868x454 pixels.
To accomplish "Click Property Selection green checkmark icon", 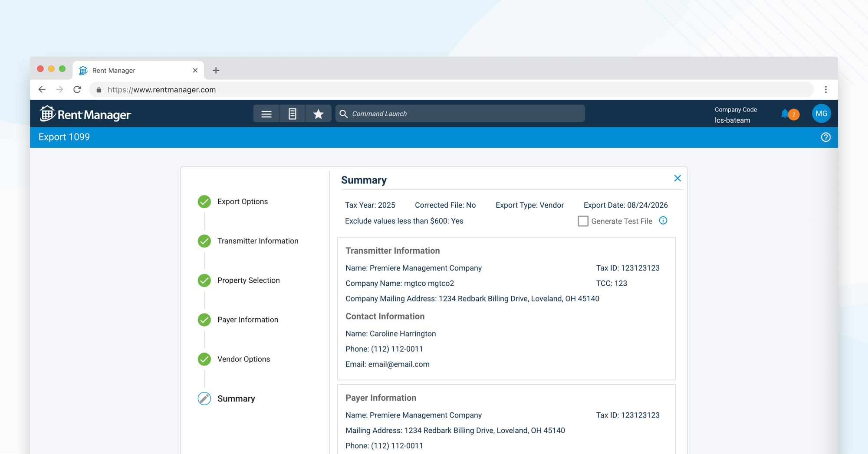I will [204, 281].
